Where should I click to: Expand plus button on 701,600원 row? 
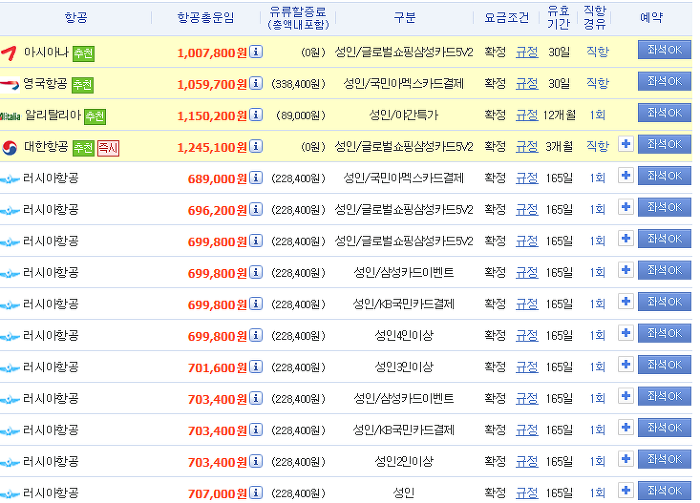coord(626,365)
